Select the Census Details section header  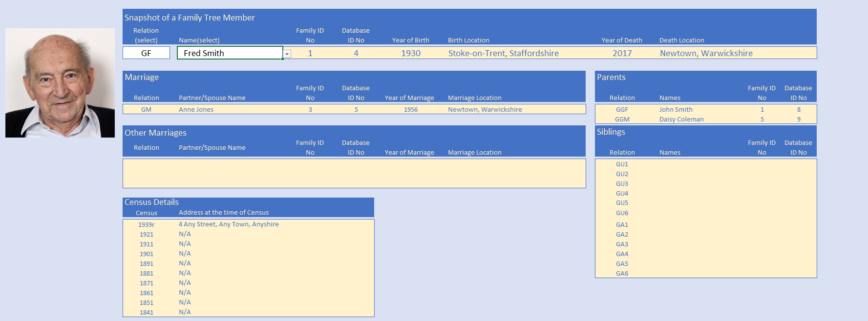pyautogui.click(x=151, y=202)
